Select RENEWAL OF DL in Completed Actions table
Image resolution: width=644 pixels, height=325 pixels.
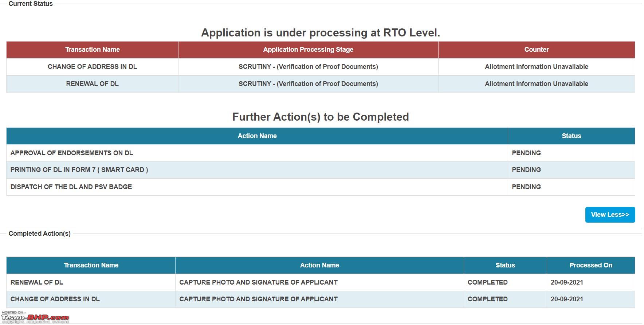click(x=37, y=282)
